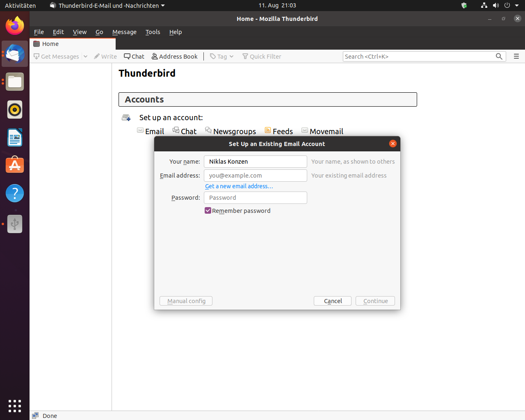Close the email account setup dialog
The height and width of the screenshot is (420, 525).
click(x=393, y=144)
